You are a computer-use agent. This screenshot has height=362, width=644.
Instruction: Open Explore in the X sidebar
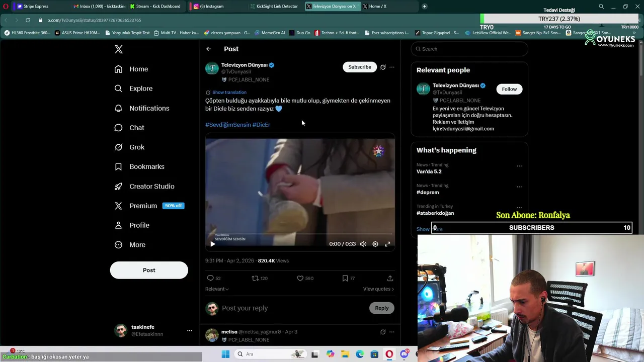pyautogui.click(x=133, y=88)
